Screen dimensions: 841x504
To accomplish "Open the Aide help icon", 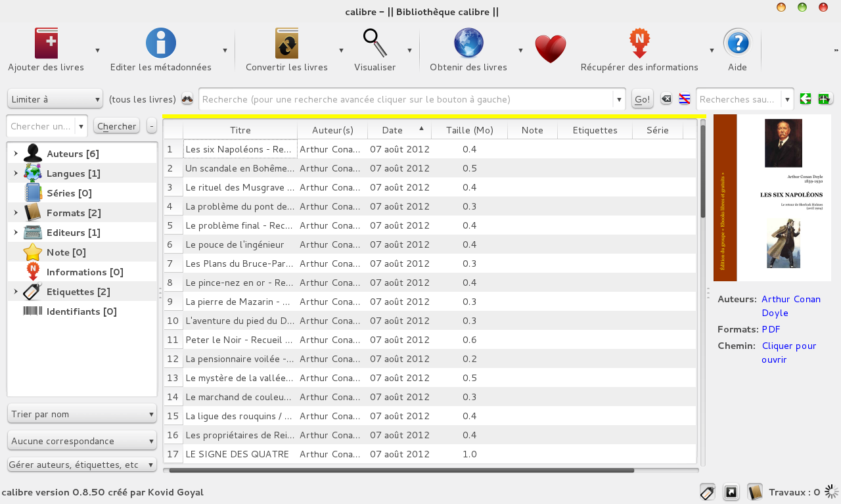I will (738, 44).
